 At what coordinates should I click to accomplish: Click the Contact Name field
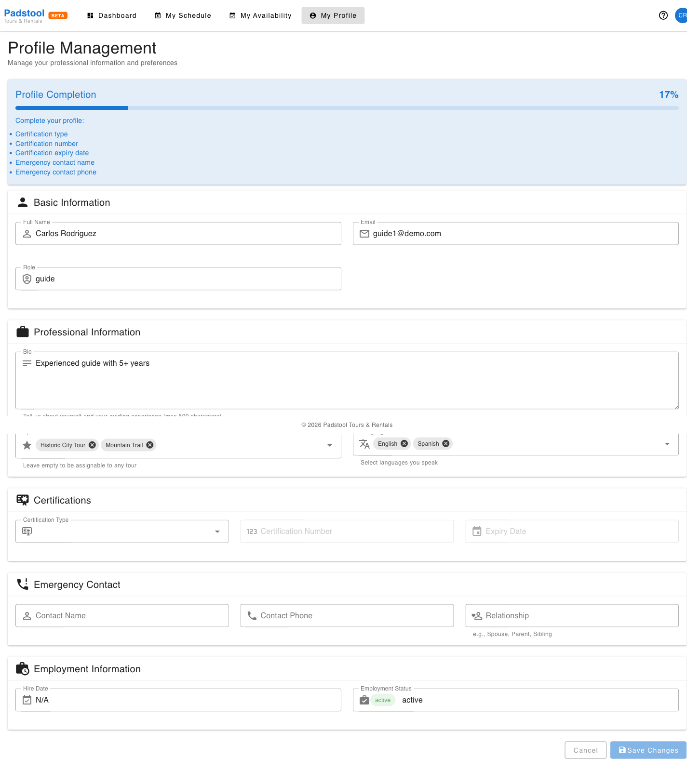click(x=122, y=615)
